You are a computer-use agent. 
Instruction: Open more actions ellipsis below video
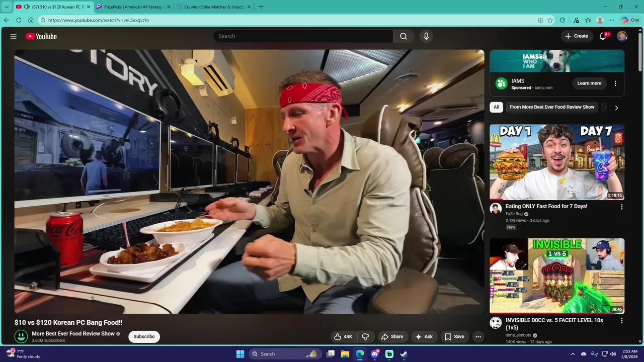(x=478, y=337)
